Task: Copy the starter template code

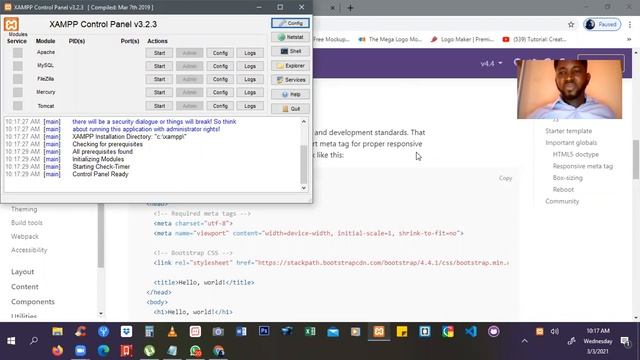Action: tap(505, 178)
